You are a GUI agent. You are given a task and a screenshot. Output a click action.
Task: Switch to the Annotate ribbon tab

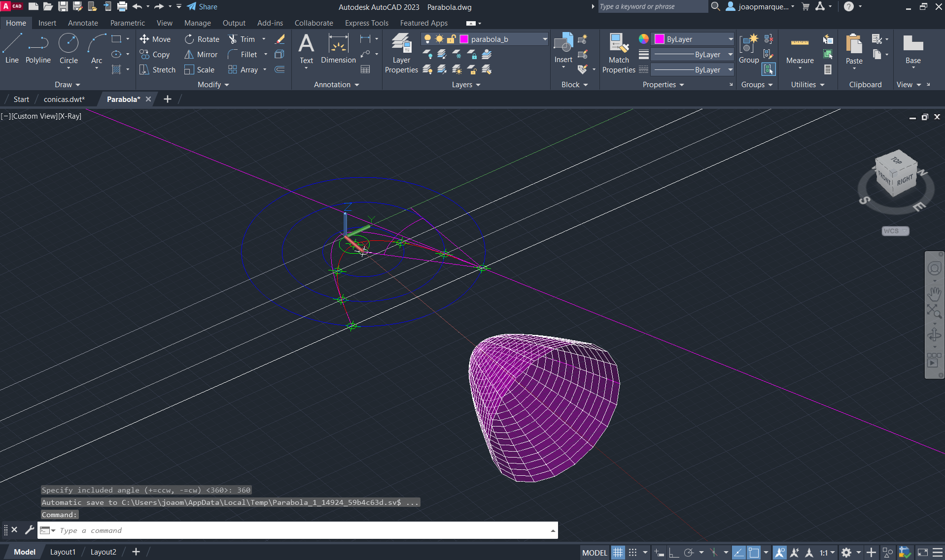click(83, 23)
